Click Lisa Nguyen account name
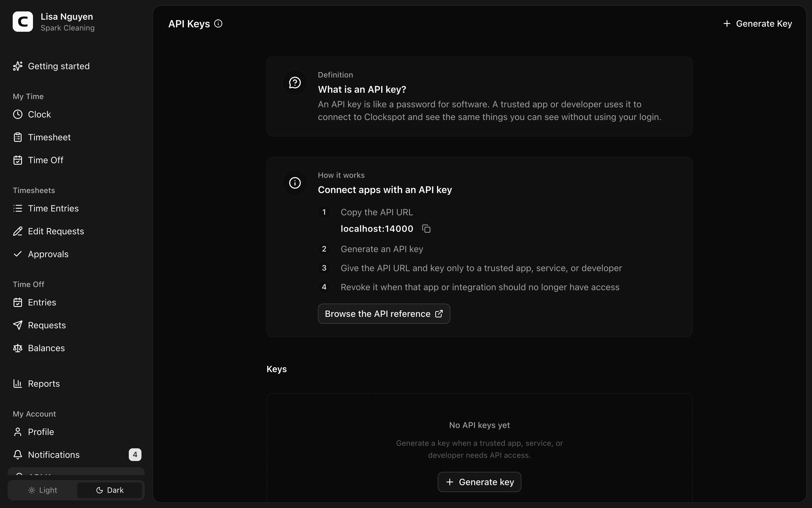This screenshot has width=812, height=508. point(67,17)
